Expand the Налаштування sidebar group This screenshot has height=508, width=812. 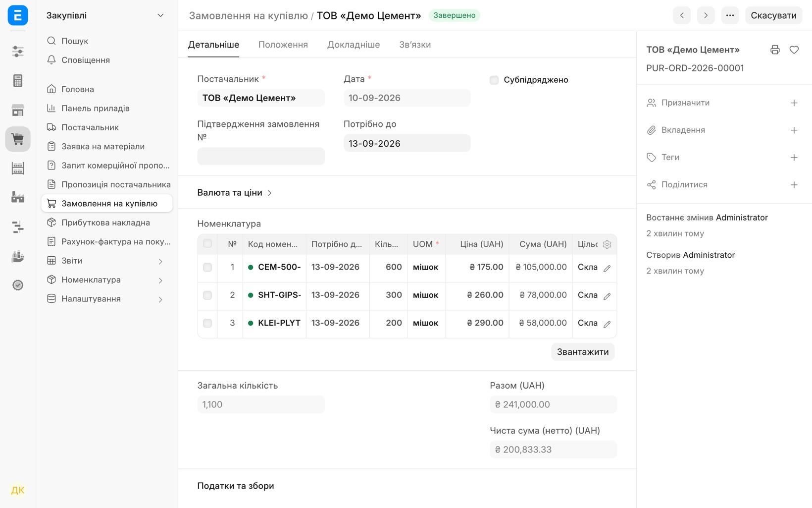pyautogui.click(x=107, y=299)
